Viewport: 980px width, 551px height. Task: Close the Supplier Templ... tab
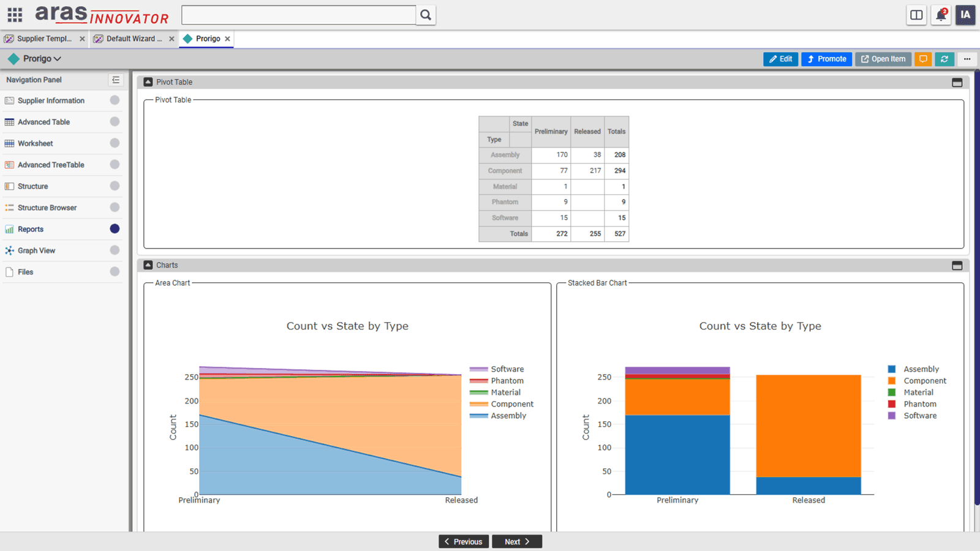82,39
